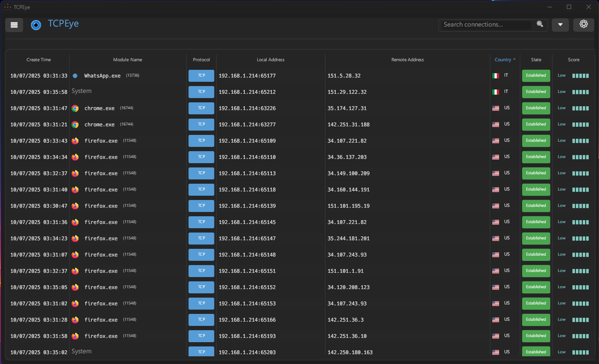Click Firefox icon in 192.168.1.214:65109 row
The height and width of the screenshot is (364, 599).
click(x=75, y=141)
